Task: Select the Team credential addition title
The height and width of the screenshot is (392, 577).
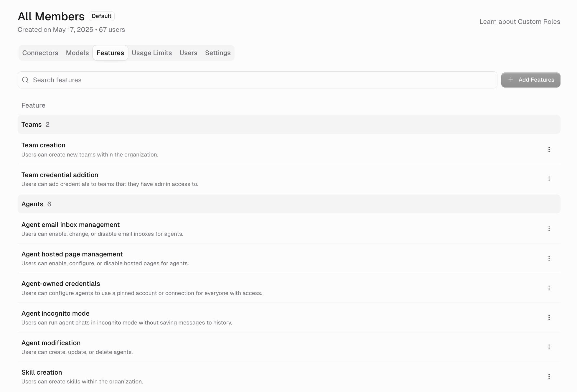Action: [60, 175]
